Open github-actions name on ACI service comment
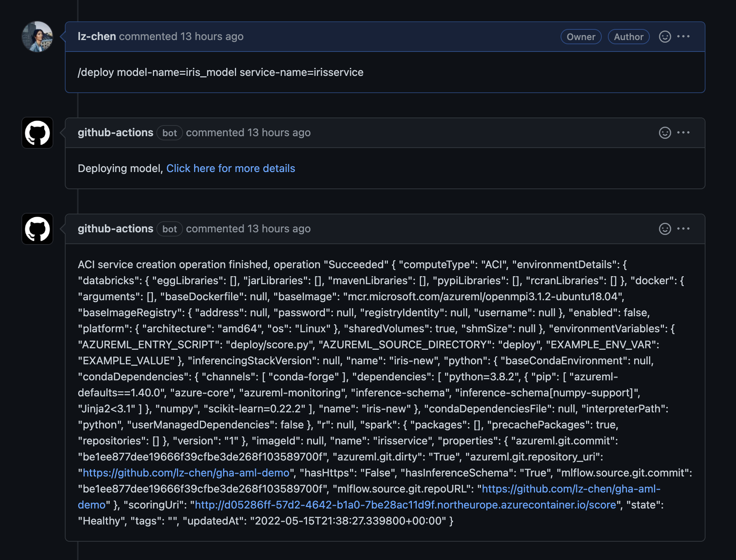Image resolution: width=736 pixels, height=560 pixels. click(x=115, y=229)
